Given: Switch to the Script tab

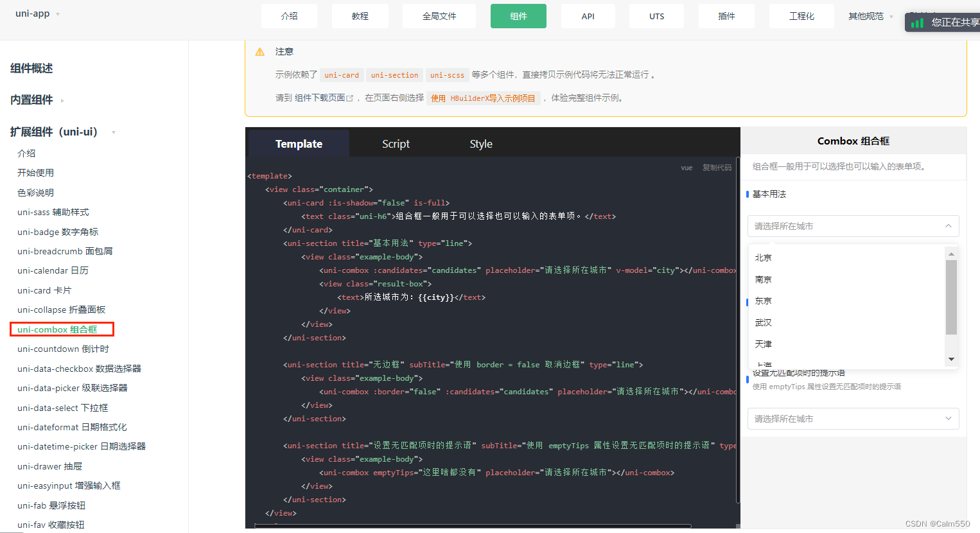Looking at the screenshot, I should 396,143.
